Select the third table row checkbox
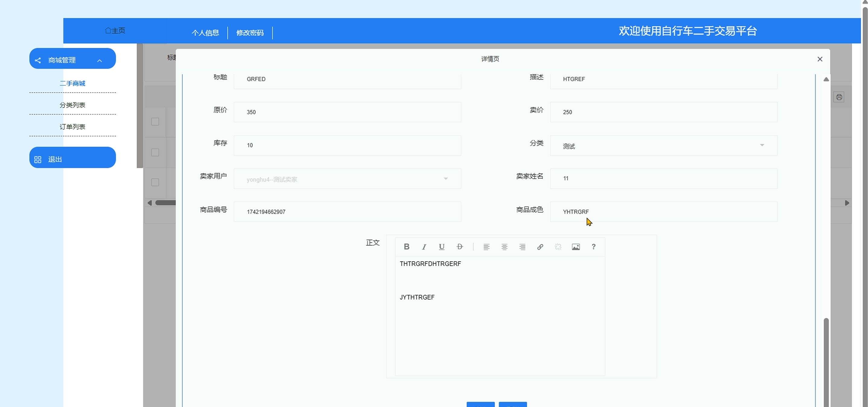The width and height of the screenshot is (868, 407). [155, 182]
